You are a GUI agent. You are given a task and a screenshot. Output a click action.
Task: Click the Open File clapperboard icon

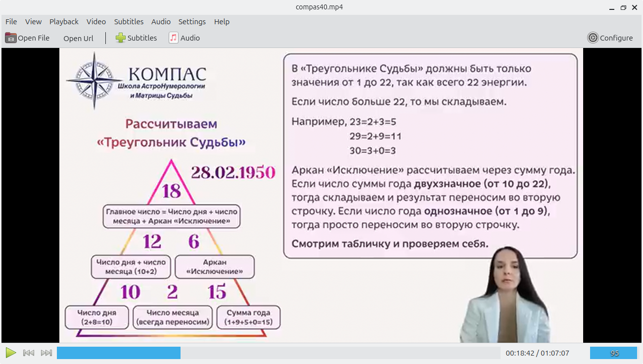[x=11, y=38]
